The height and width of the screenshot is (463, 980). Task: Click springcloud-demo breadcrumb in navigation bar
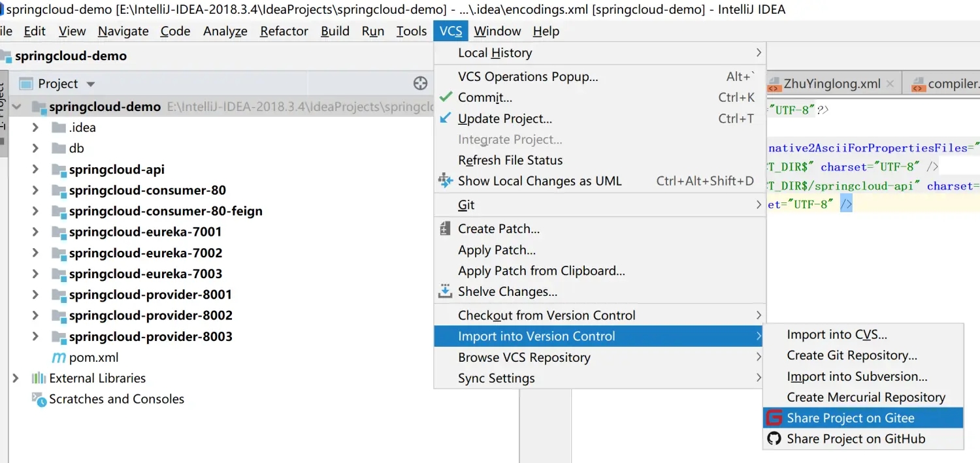point(71,56)
